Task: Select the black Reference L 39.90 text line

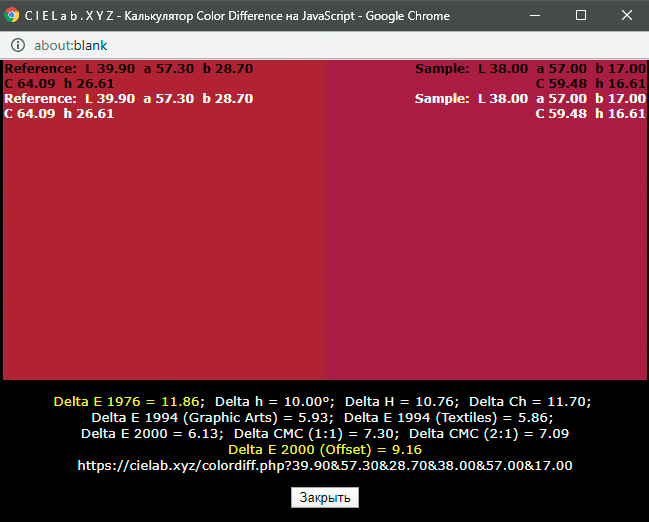Action: tap(129, 69)
